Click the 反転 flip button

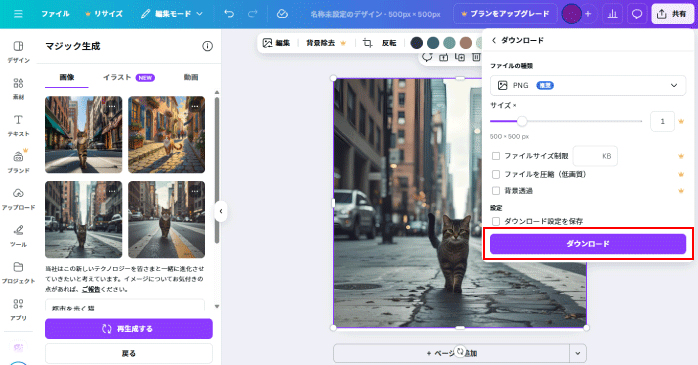[x=389, y=43]
